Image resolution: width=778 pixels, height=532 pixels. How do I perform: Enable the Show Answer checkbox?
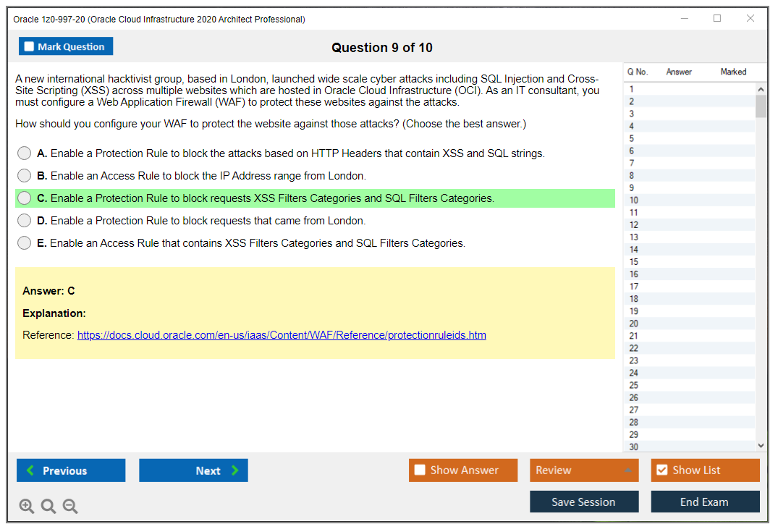pyautogui.click(x=420, y=470)
